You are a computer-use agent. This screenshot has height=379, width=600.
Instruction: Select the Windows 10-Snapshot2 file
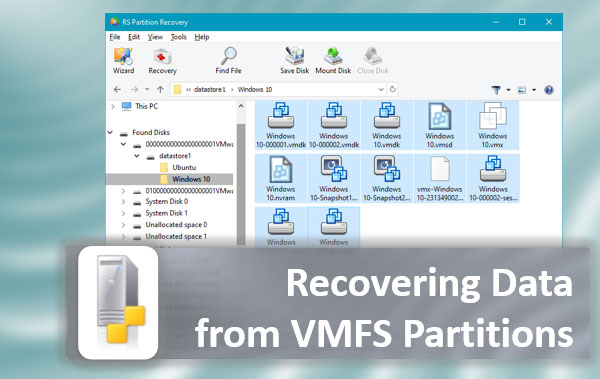click(386, 178)
